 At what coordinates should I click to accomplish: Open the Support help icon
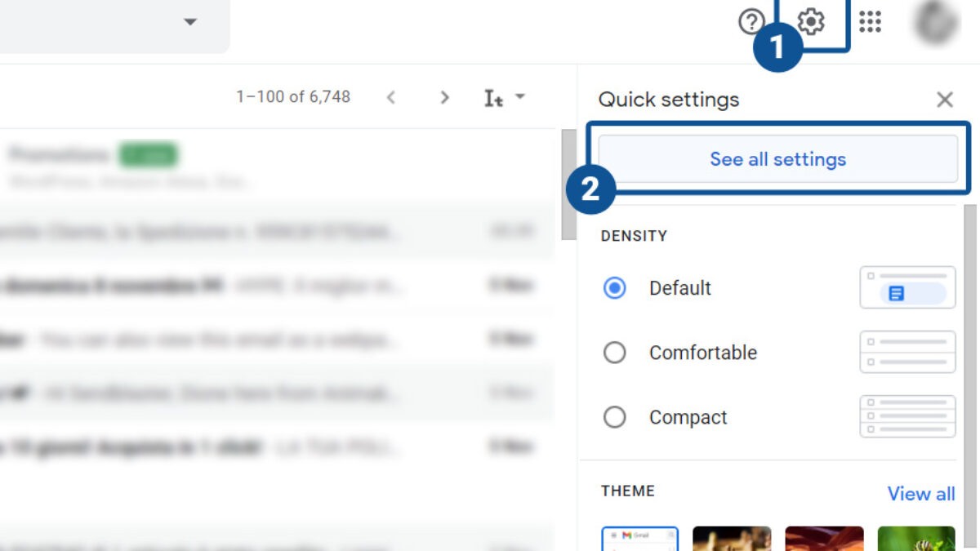751,22
